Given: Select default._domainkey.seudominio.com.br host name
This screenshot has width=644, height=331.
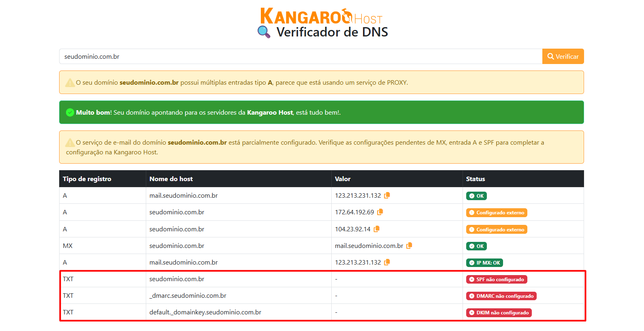Looking at the screenshot, I should click(205, 312).
